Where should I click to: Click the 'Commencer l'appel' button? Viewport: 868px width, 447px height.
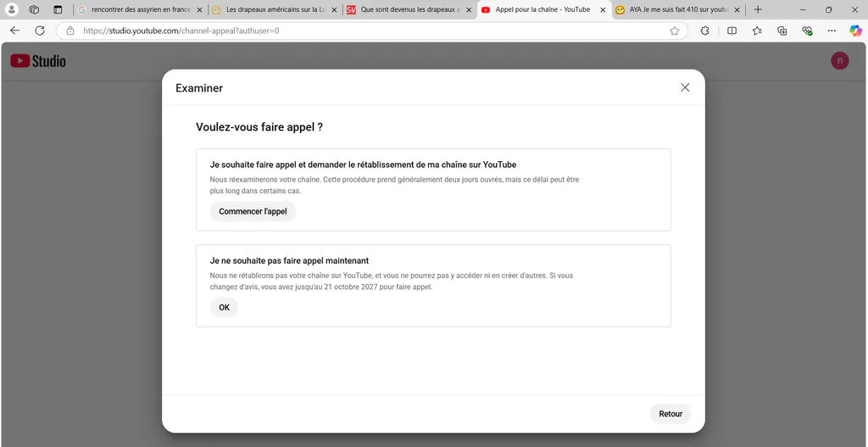point(253,211)
